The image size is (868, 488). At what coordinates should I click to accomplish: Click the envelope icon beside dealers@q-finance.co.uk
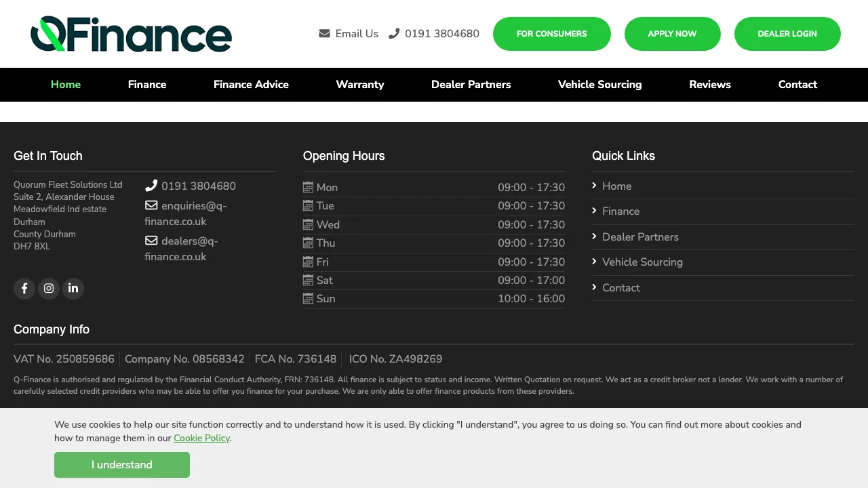[151, 240]
